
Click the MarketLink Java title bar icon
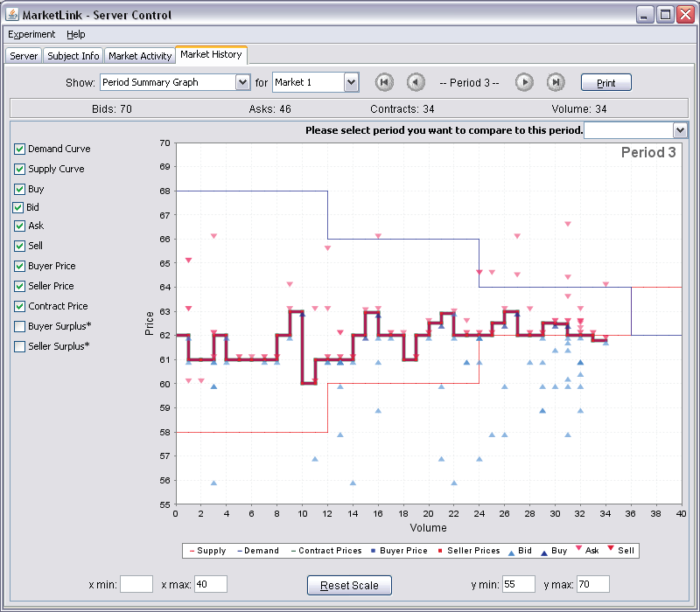click(12, 15)
